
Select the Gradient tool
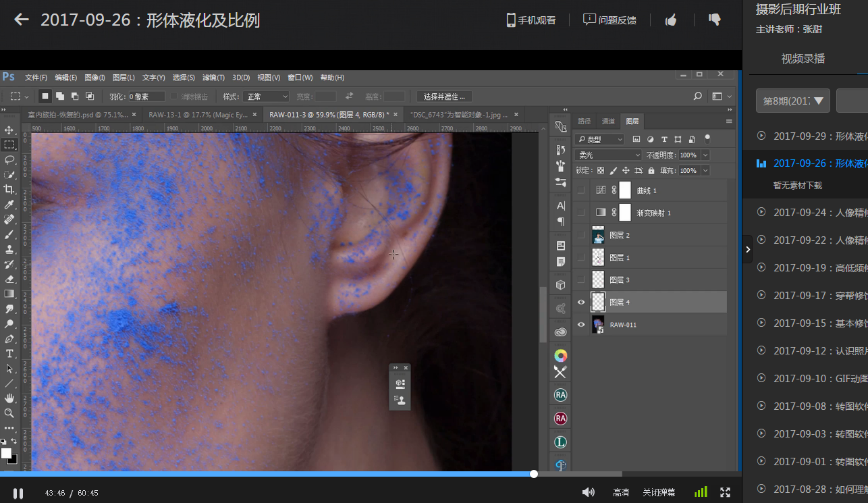click(9, 294)
